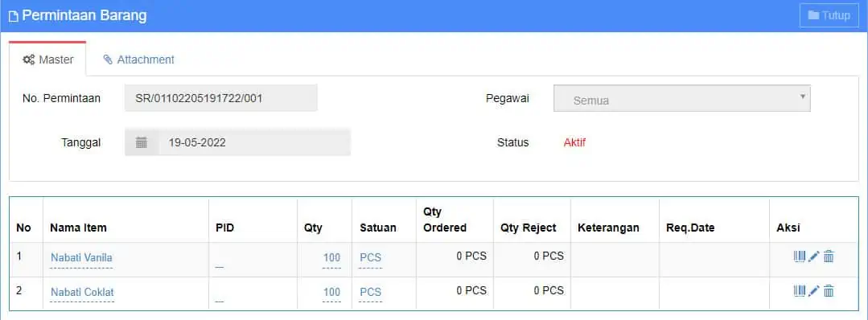Click the Aktif status text
The width and height of the screenshot is (868, 320).
(574, 142)
